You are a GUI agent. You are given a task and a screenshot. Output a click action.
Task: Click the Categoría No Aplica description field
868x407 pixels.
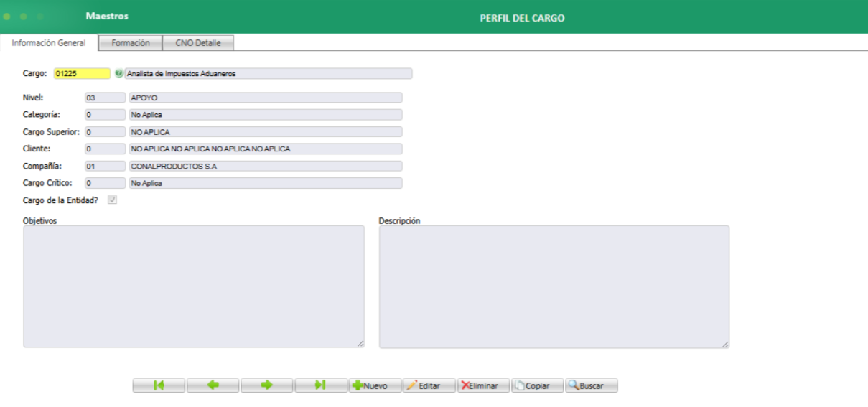click(265, 115)
